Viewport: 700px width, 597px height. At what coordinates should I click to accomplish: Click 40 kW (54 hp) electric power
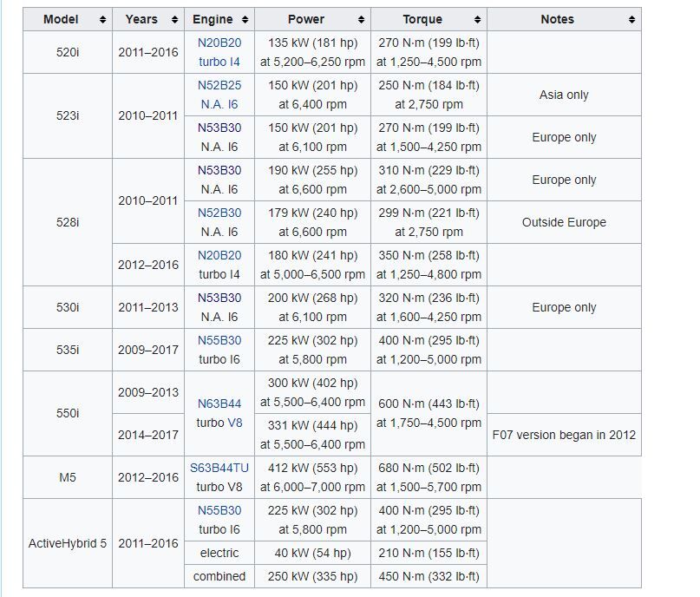(x=312, y=553)
